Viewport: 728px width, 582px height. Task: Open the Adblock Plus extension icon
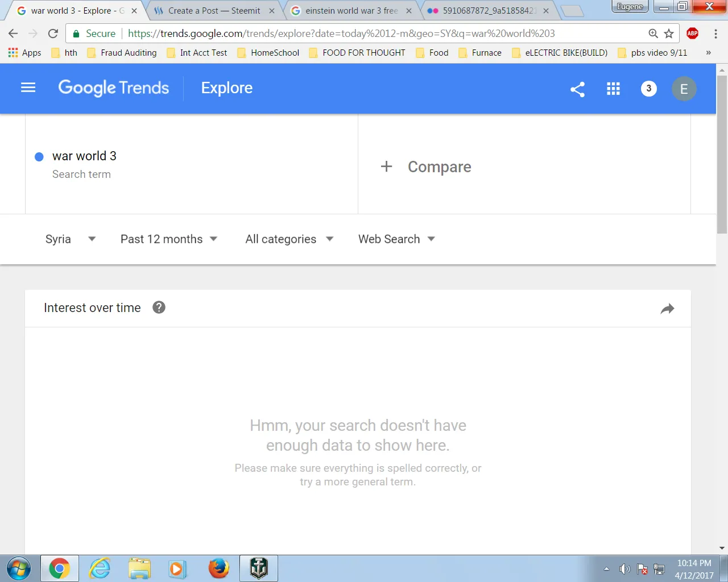(692, 34)
